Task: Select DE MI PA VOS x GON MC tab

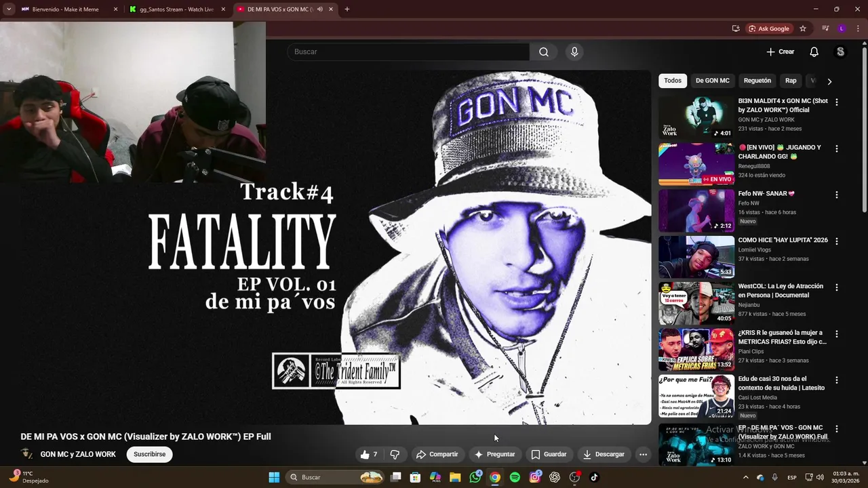Action: [285, 9]
